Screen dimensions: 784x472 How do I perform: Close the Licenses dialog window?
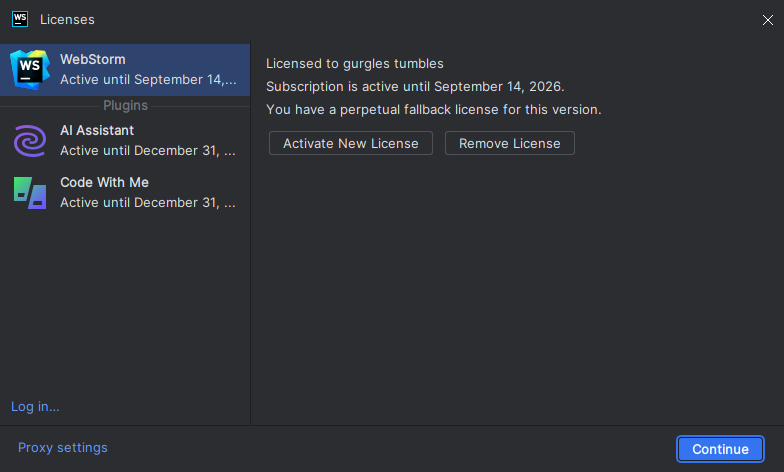tap(767, 19)
